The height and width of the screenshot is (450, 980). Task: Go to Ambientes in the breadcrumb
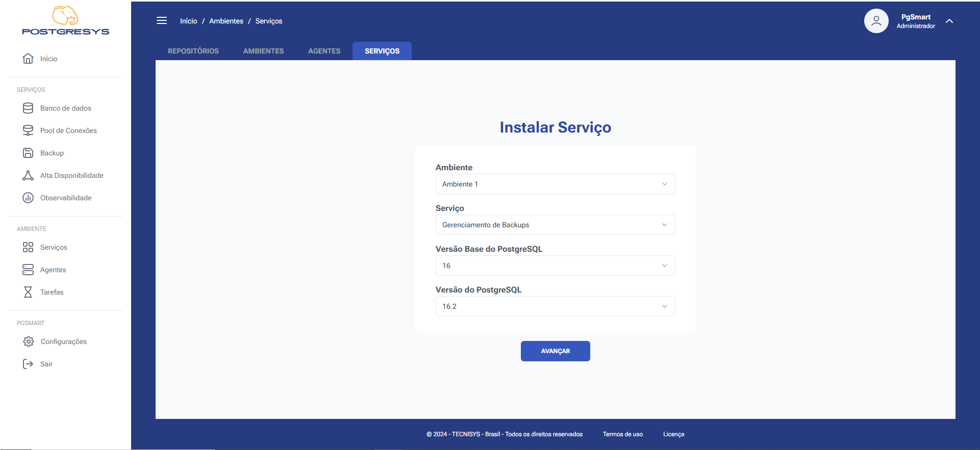226,21
